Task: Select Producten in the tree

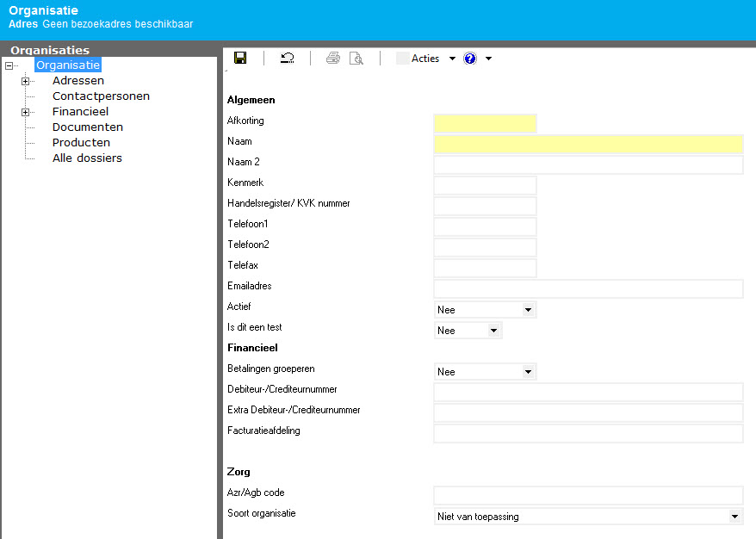Action: click(81, 143)
